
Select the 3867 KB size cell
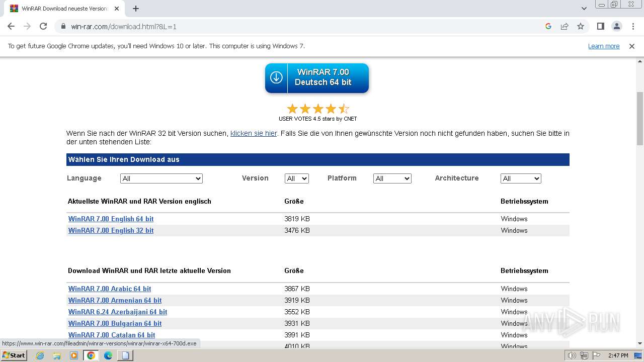(x=297, y=289)
